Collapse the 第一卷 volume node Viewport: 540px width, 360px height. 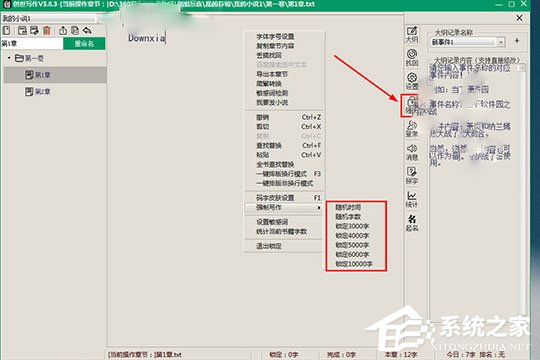click(9, 58)
